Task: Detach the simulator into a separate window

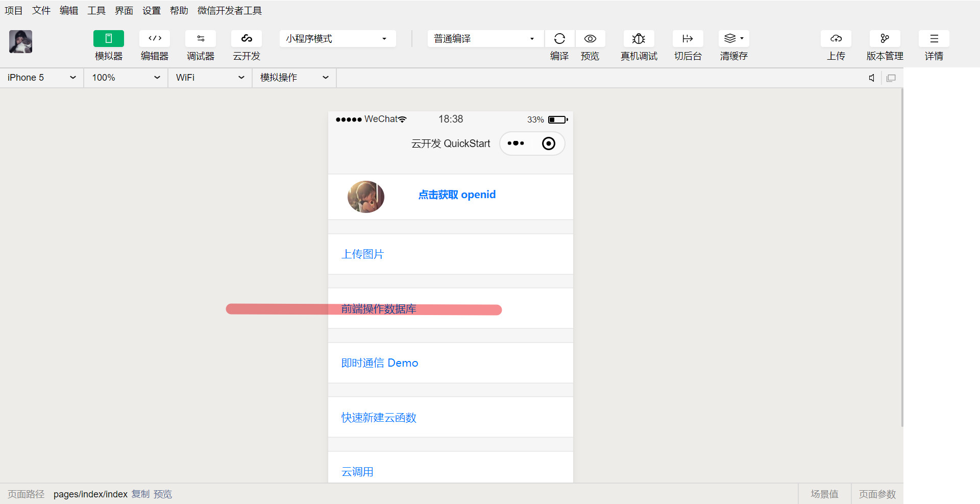Action: [891, 78]
